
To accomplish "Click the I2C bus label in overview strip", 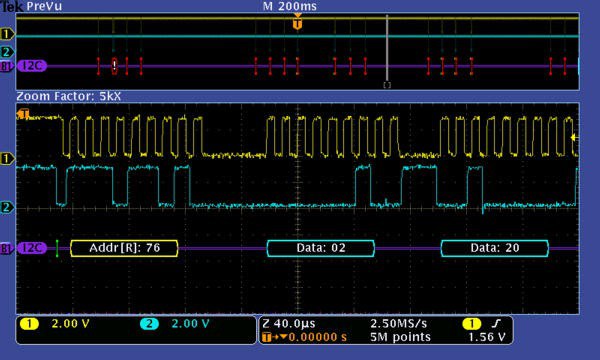I will (32, 66).
